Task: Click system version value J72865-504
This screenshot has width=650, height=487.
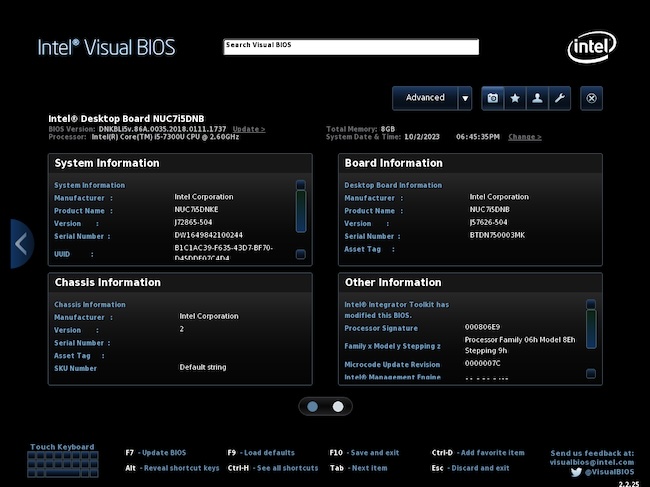Action: [x=193, y=222]
